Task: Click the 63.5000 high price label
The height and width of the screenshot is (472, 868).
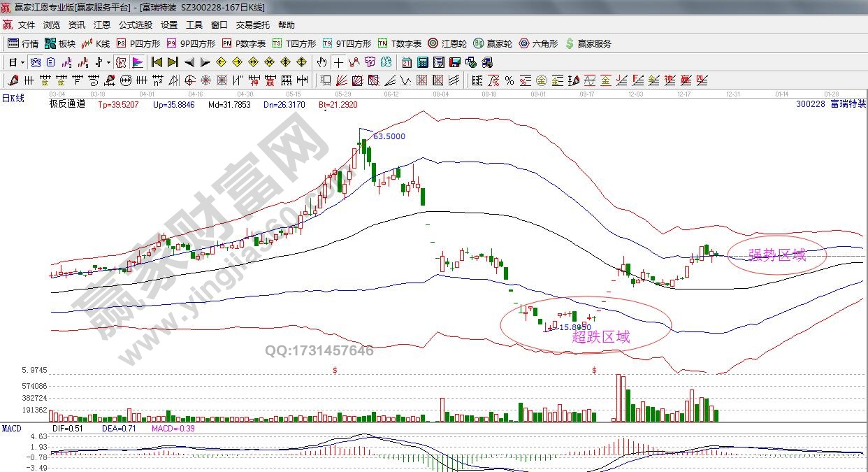Action: click(389, 136)
